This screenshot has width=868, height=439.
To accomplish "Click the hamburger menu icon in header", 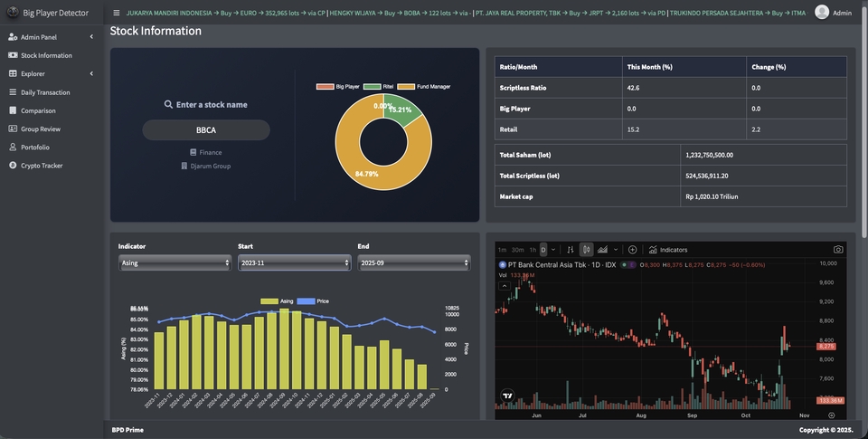I will [117, 13].
